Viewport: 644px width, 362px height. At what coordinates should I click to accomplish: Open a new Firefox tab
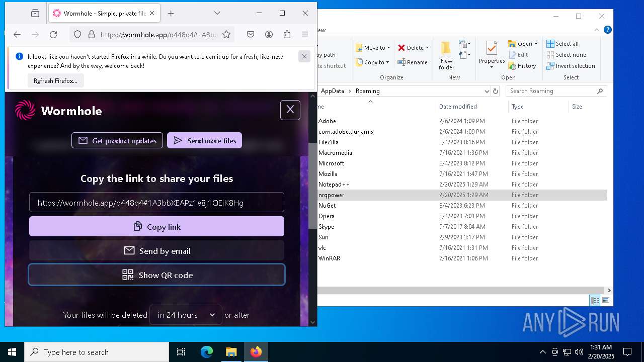coord(171,13)
